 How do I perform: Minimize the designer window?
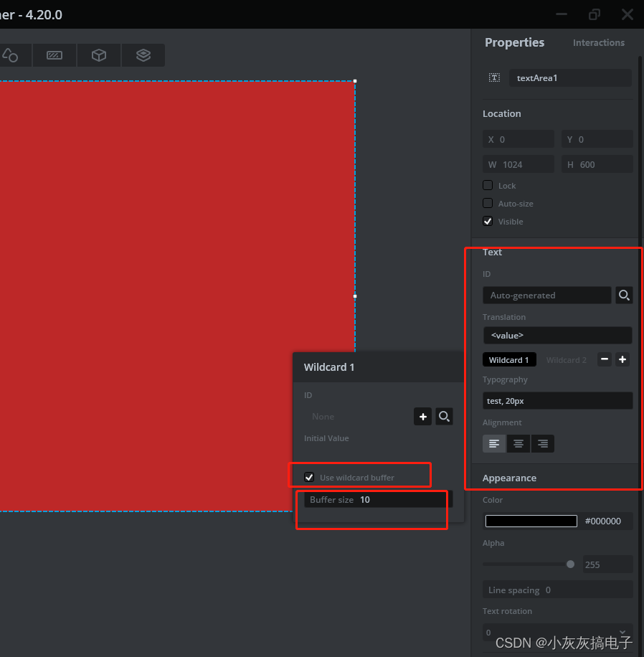pyautogui.click(x=562, y=14)
